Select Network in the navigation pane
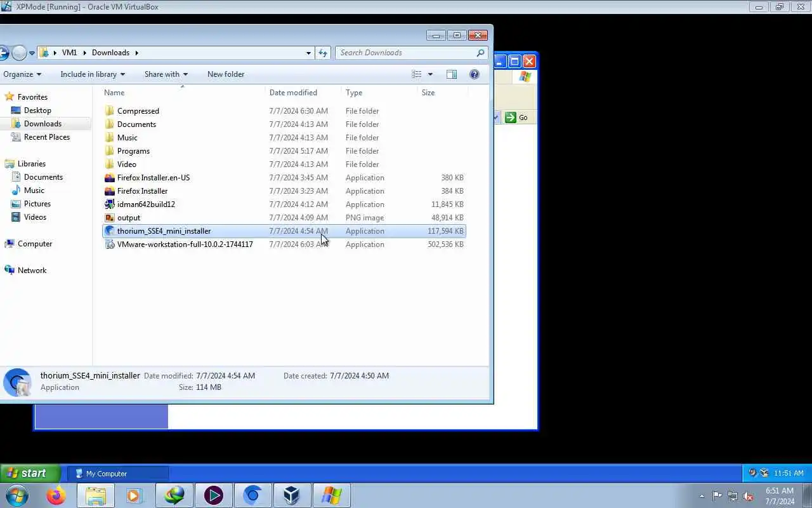Image resolution: width=812 pixels, height=508 pixels. coord(32,271)
